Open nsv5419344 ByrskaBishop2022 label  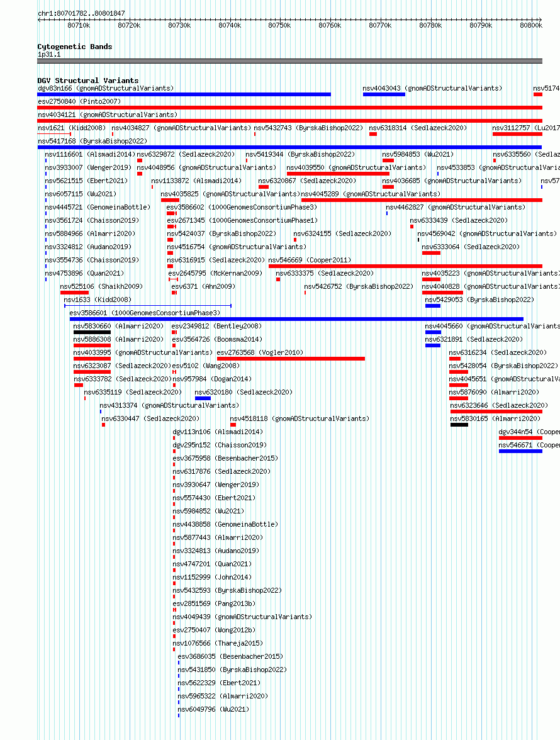(300, 154)
